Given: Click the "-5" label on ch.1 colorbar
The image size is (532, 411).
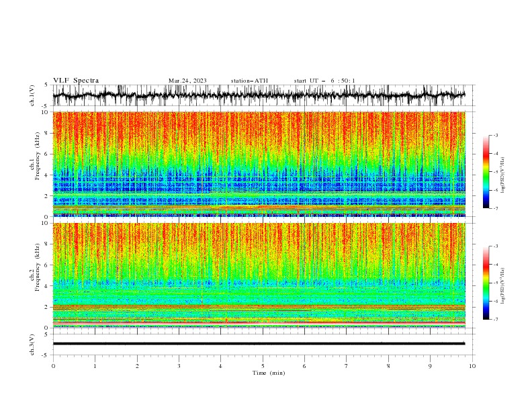Looking at the screenshot, I should click(x=496, y=172).
